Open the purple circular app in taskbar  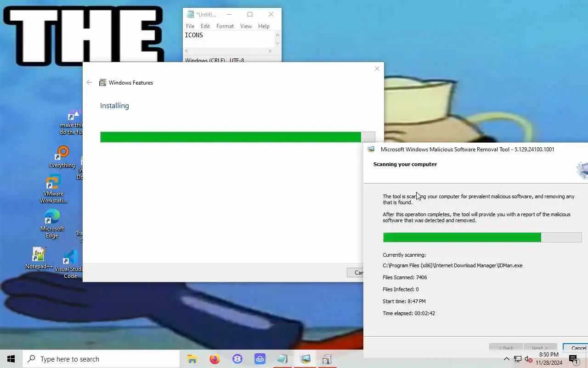237,359
